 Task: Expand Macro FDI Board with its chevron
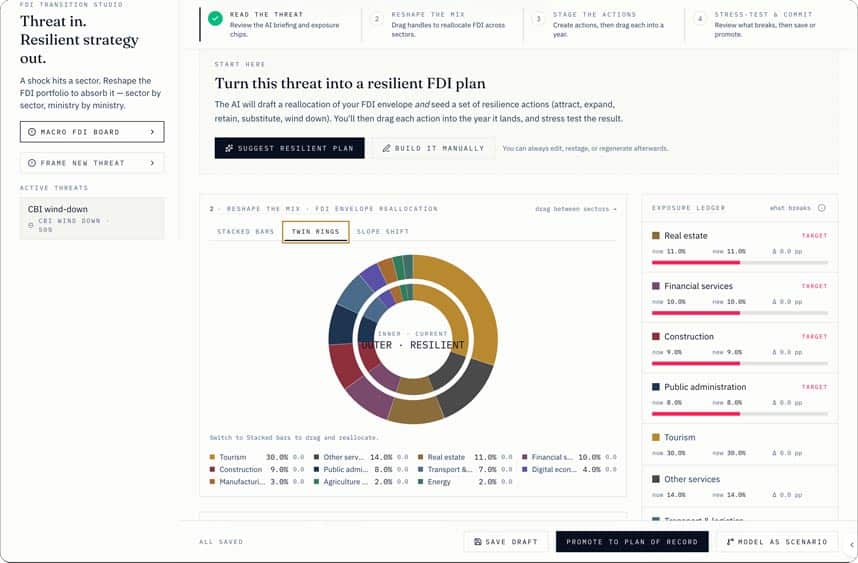[x=152, y=132]
